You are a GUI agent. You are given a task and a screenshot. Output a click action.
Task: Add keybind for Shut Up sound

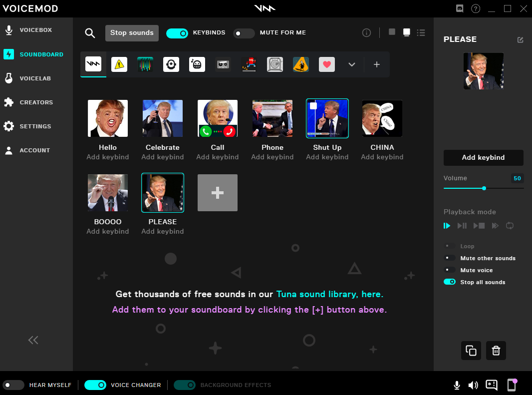coord(327,157)
